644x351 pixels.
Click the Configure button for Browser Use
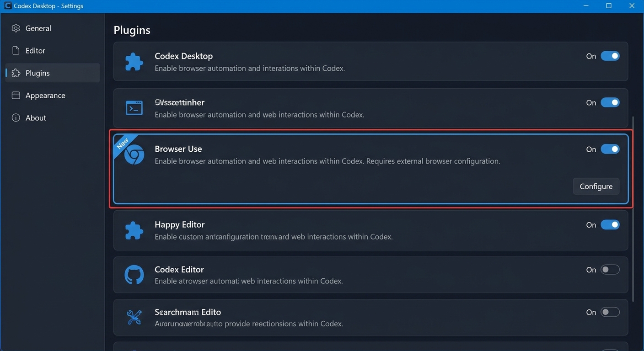tap(596, 186)
